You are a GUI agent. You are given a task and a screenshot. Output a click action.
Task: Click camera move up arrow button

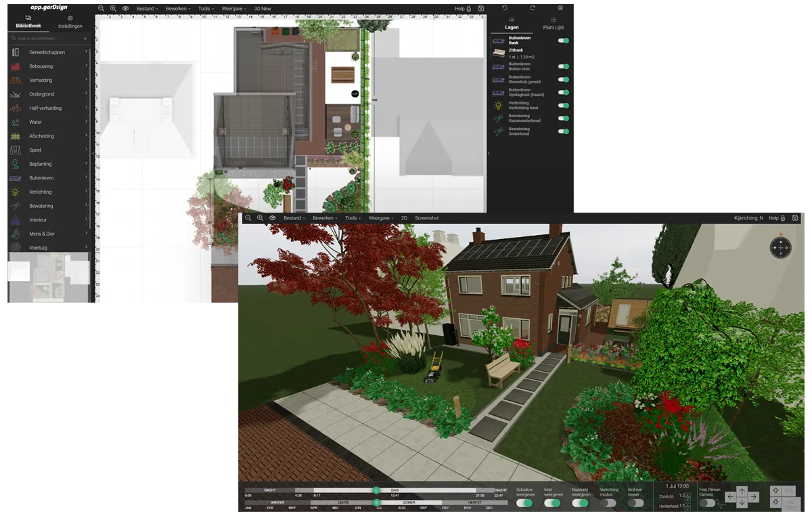pyautogui.click(x=742, y=492)
